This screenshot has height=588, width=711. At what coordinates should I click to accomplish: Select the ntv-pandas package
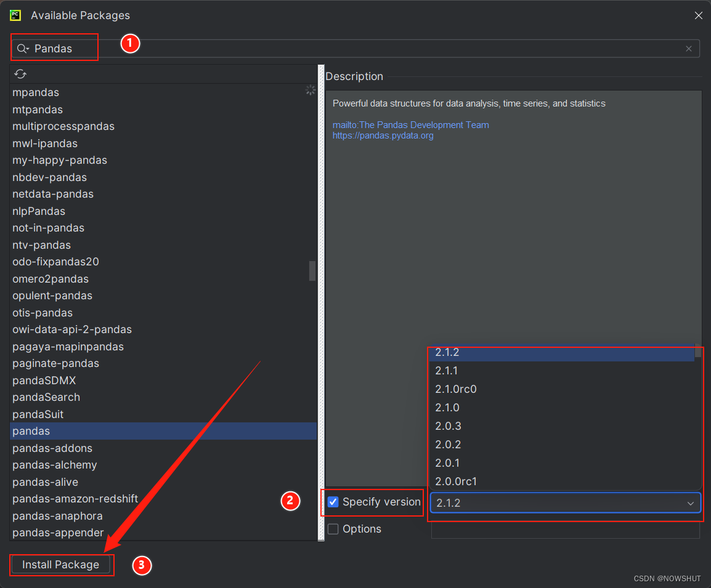[x=163, y=245]
